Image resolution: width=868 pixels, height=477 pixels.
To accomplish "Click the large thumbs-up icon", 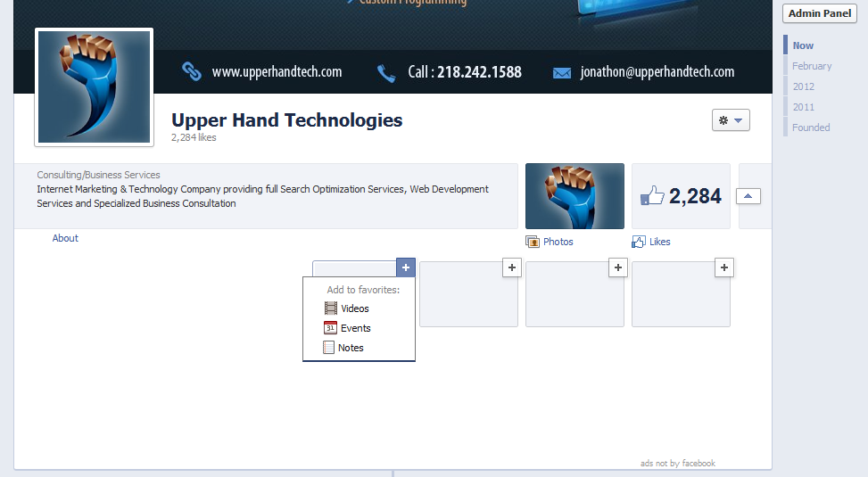I will (x=652, y=195).
